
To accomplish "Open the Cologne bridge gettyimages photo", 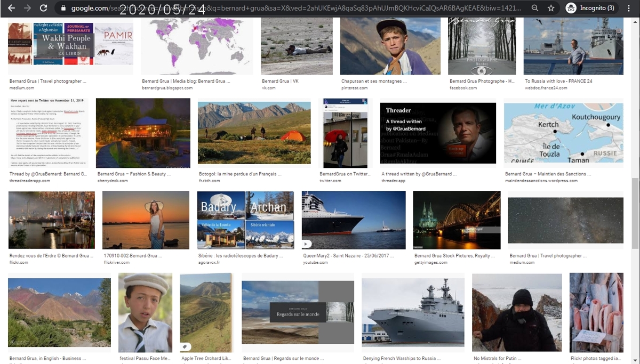I will click(x=457, y=220).
